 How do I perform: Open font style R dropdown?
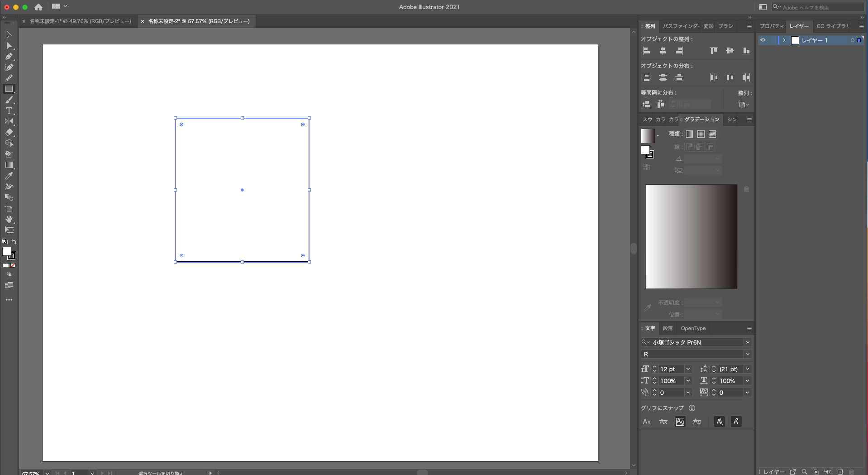[x=748, y=354]
